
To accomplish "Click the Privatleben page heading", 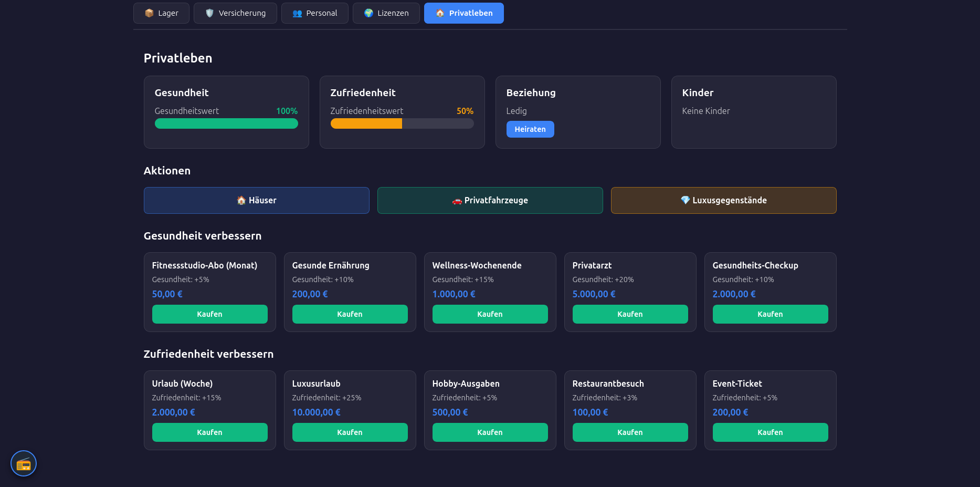I will [x=178, y=58].
